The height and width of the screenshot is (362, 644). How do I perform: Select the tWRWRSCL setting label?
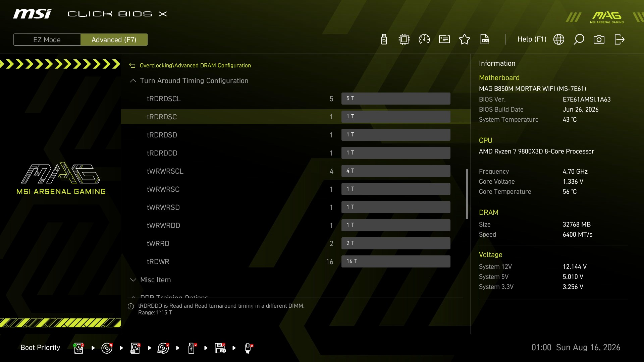(x=165, y=171)
